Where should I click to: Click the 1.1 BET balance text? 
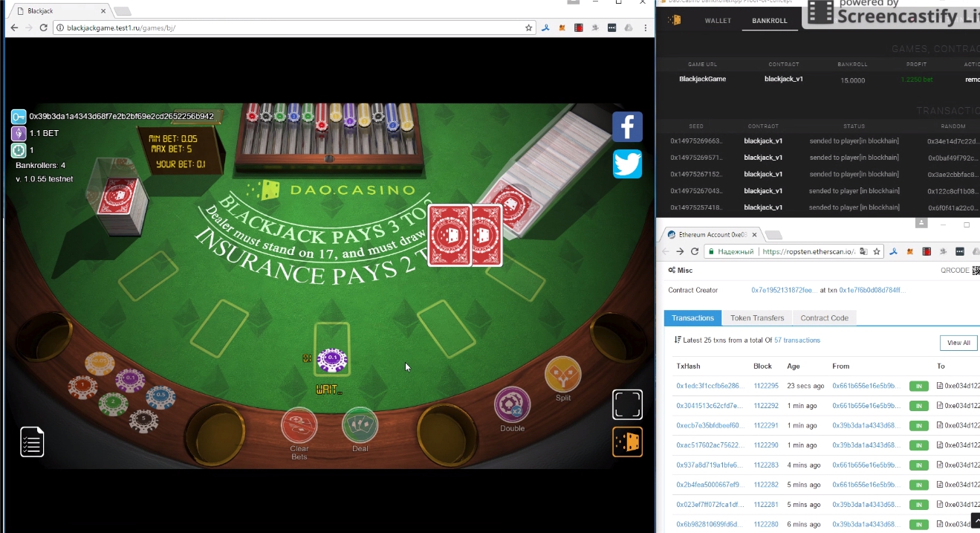tap(44, 133)
